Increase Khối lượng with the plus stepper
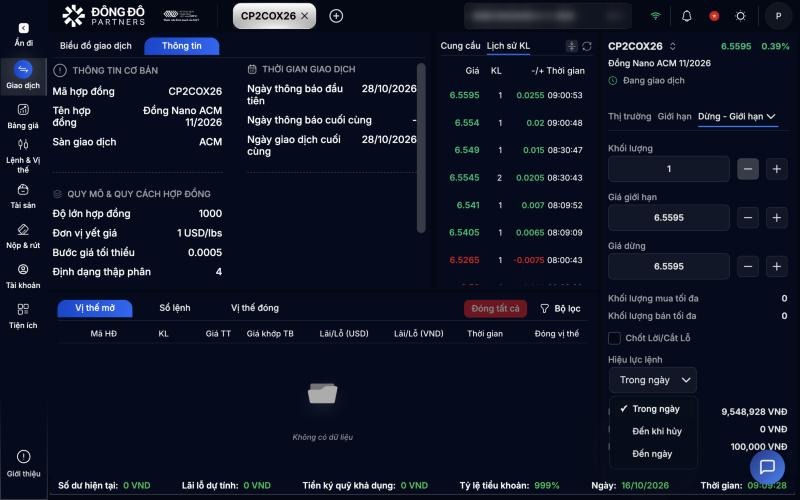The height and width of the screenshot is (500, 800). (x=777, y=169)
